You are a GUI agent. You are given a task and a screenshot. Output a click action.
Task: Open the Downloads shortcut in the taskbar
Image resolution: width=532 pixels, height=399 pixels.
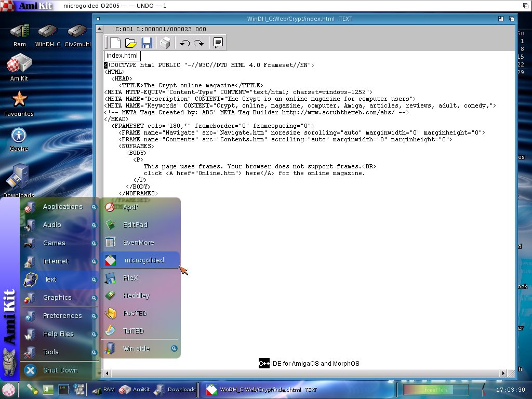(x=175, y=390)
